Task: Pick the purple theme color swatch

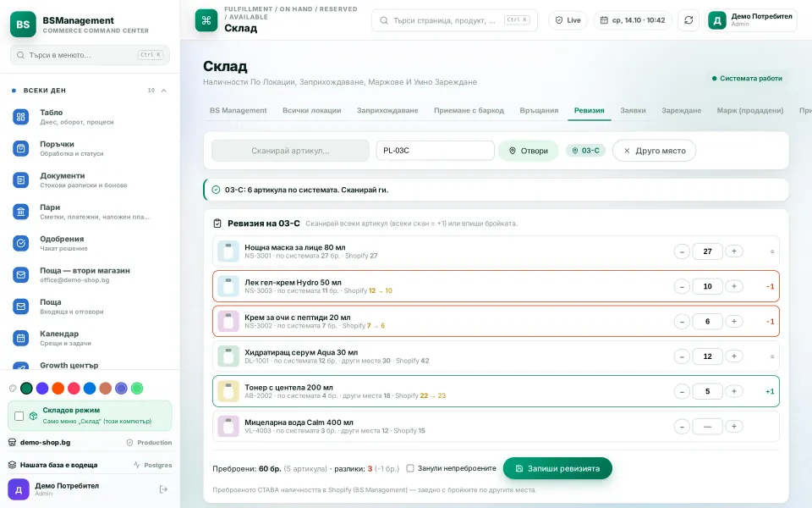Action: 42,389
